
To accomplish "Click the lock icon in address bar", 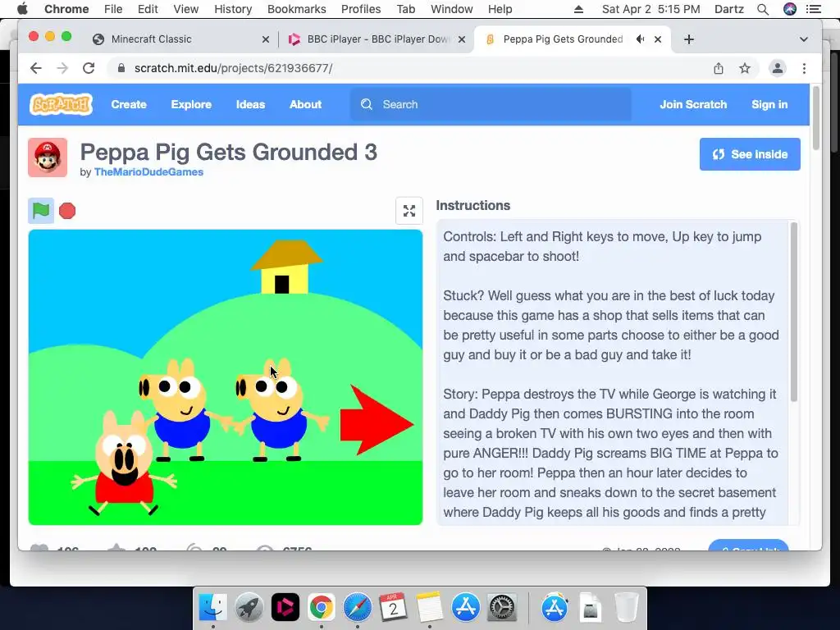I will 121,68.
